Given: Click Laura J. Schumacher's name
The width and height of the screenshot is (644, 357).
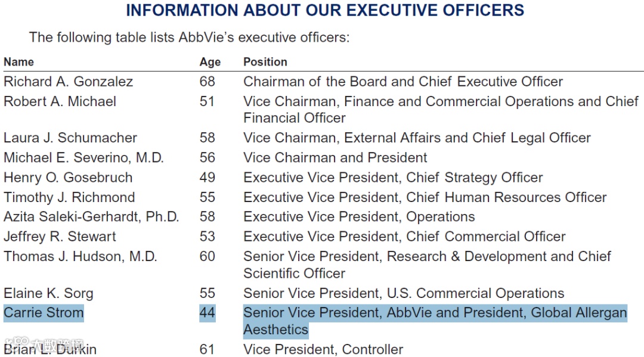Looking at the screenshot, I should click(70, 138).
